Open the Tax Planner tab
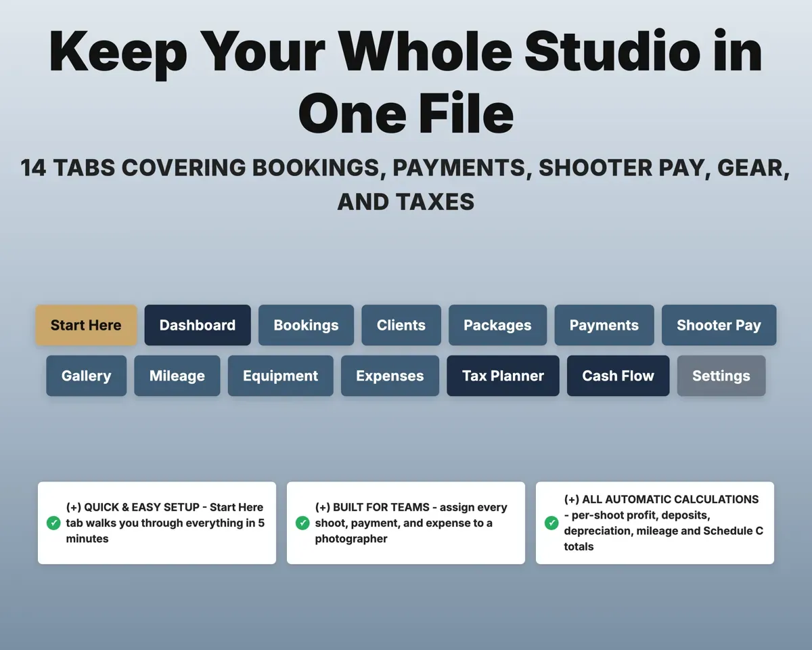Viewport: 812px width, 650px height. click(x=503, y=376)
